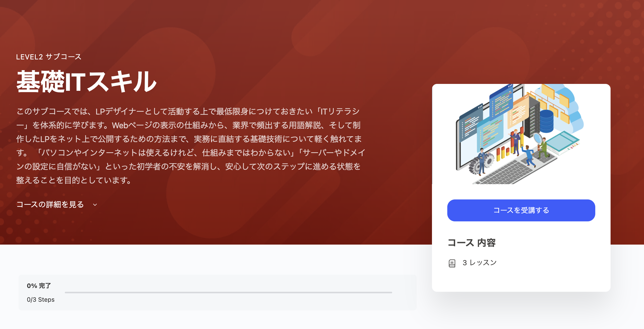Click the chevron arrow after コースの詳細を見る
The height and width of the screenshot is (329, 644).
95,205
